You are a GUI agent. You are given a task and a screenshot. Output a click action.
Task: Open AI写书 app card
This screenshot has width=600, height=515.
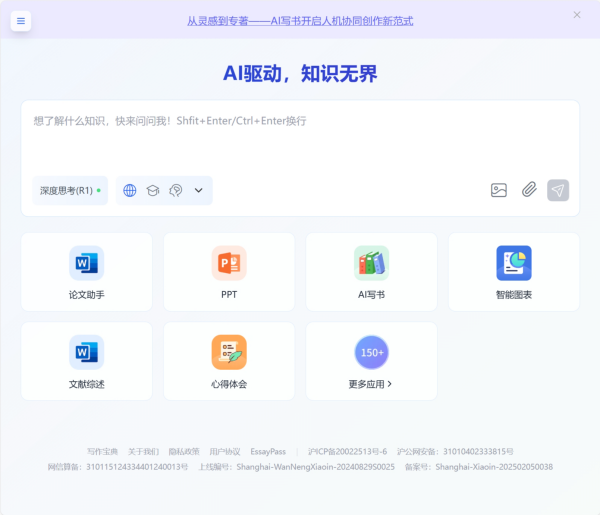point(371,272)
